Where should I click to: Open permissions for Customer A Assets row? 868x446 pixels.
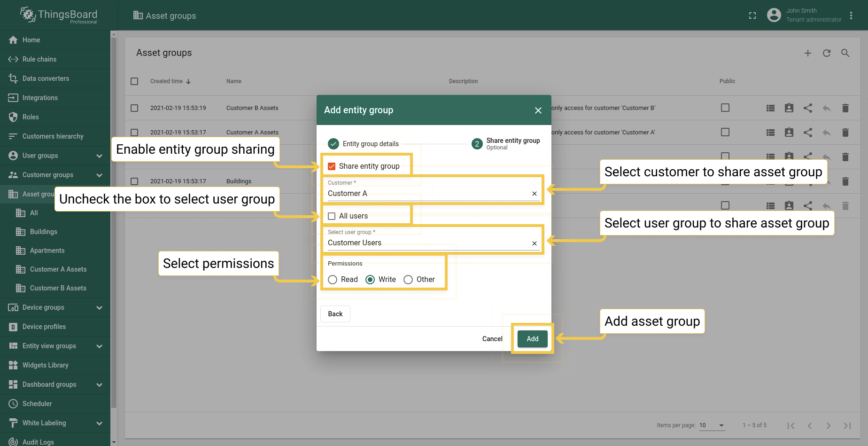pyautogui.click(x=789, y=133)
